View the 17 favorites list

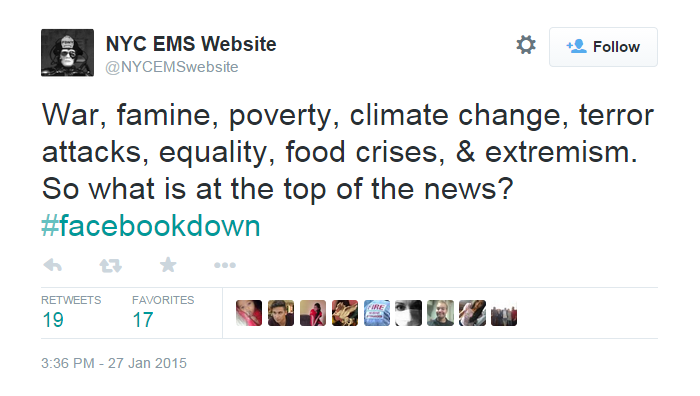tap(163, 313)
